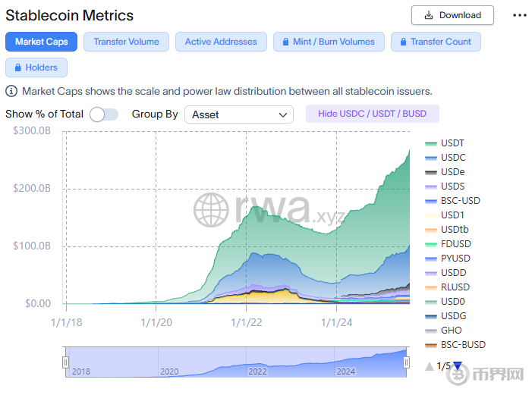Open locked Transfer Count tab
Screen dimensions: 532x395
(436, 42)
